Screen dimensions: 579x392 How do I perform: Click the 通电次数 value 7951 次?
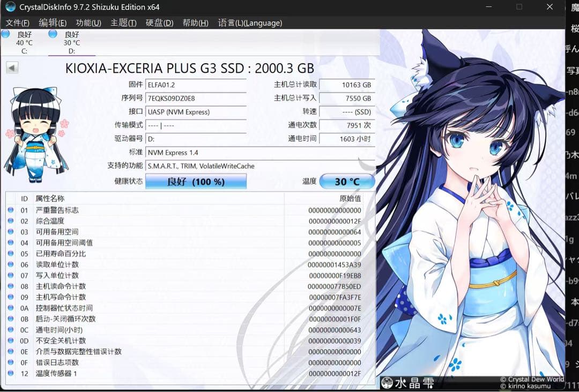(x=347, y=125)
